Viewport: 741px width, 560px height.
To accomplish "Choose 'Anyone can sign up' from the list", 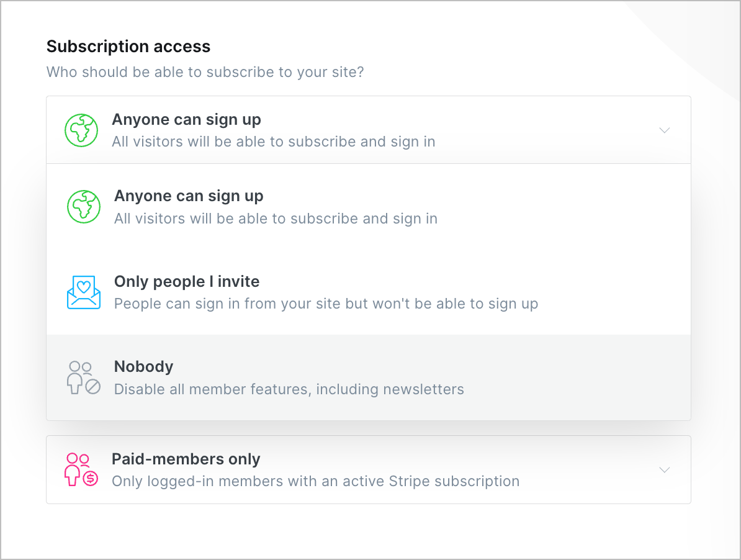I will pos(189,196).
